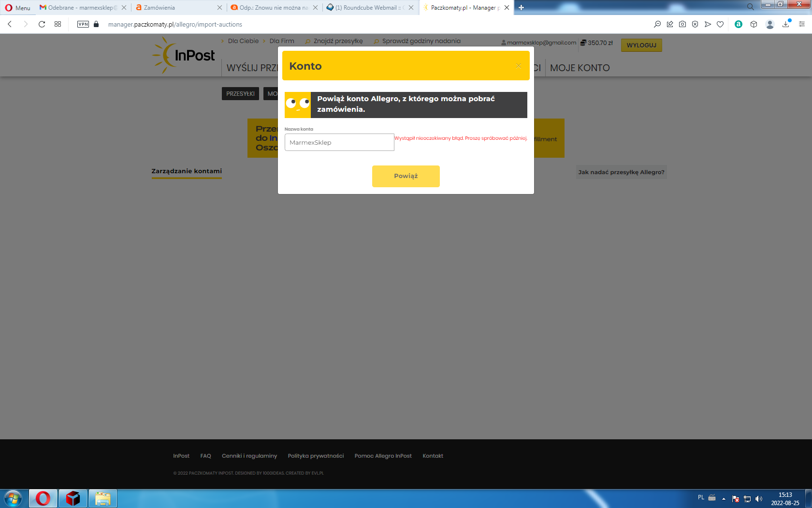This screenshot has width=812, height=508.
Task: Click the Powiąż button in the dialog
Action: (x=406, y=176)
